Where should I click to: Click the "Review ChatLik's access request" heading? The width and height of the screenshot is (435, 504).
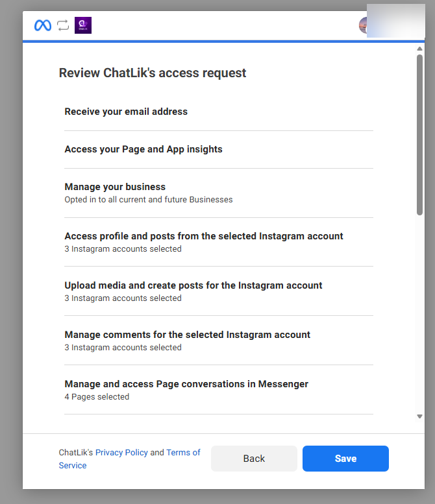(153, 73)
